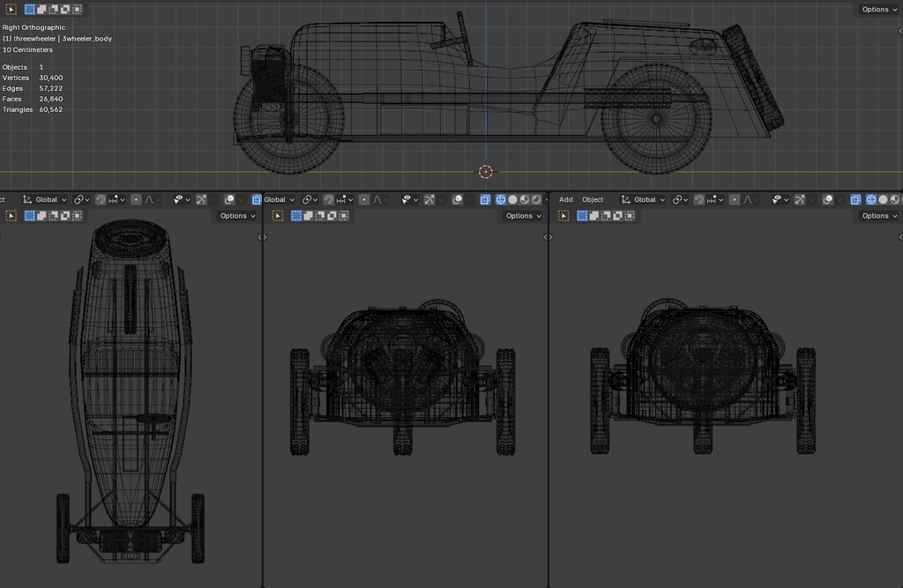The width and height of the screenshot is (903, 588).
Task: Open the Add menu
Action: pos(565,199)
